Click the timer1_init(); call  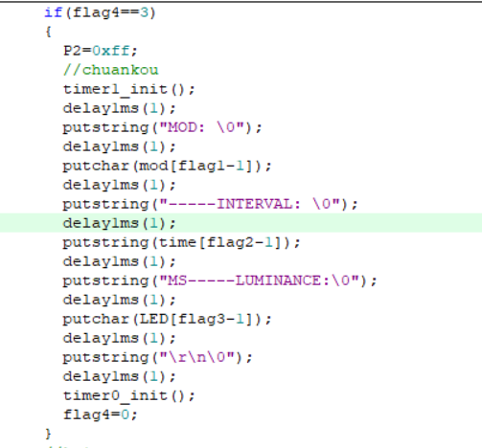click(128, 89)
